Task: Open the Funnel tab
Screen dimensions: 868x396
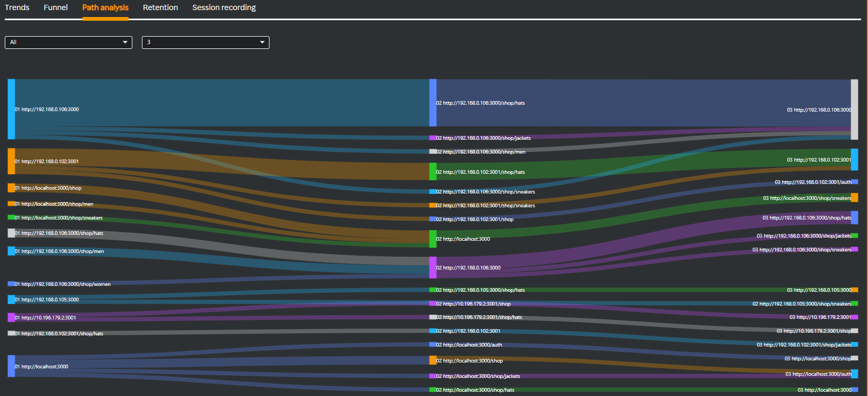Action: pyautogui.click(x=56, y=7)
